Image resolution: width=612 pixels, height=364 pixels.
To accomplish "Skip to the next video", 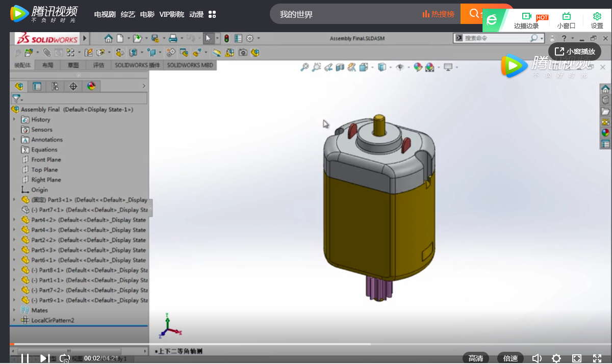I will (44, 358).
